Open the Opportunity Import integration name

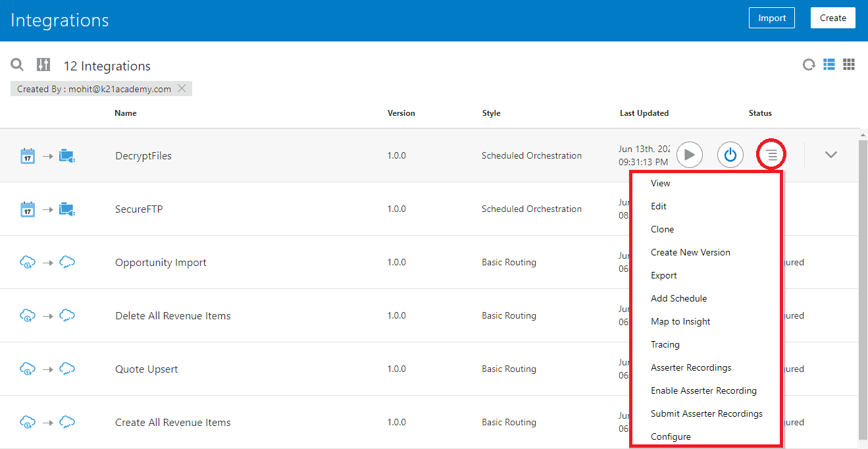(161, 262)
